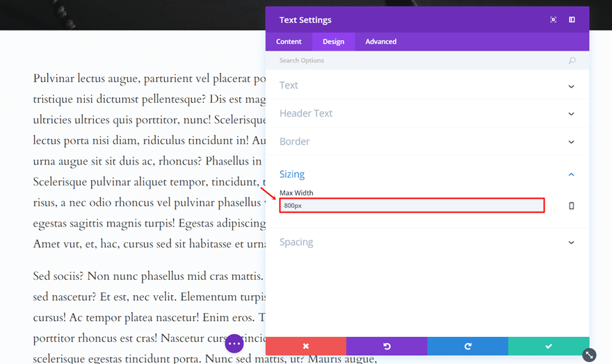
Task: Save changes with the green checkmark
Action: [549, 346]
